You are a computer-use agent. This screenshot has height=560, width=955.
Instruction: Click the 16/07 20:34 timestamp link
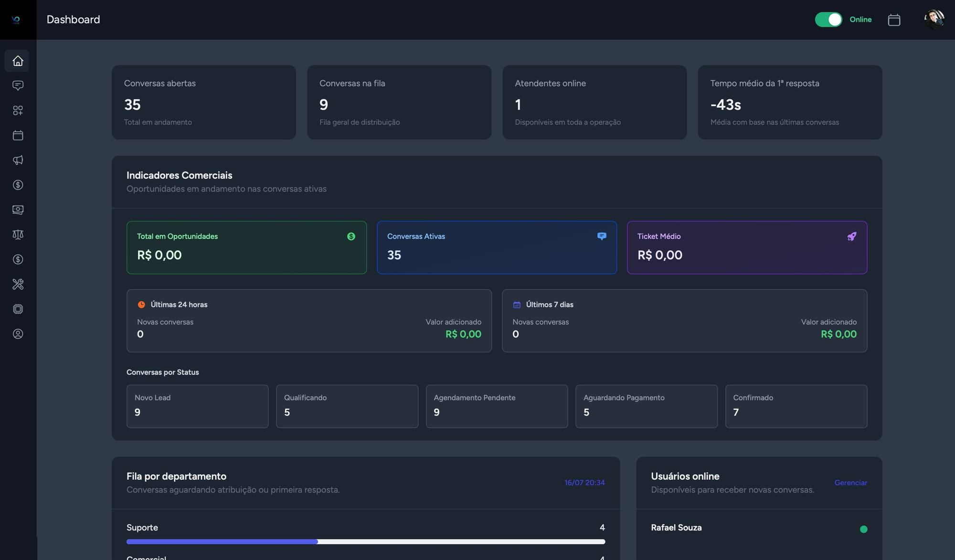(x=584, y=483)
